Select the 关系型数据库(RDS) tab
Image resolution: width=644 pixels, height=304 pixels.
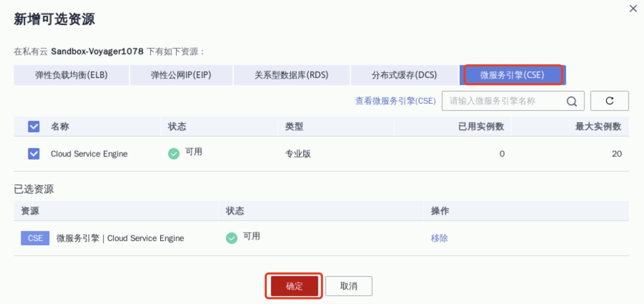click(291, 75)
